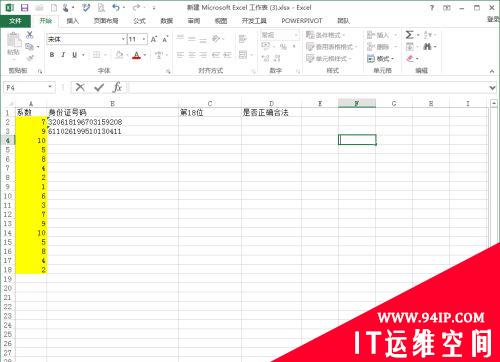
Task: Click the Increase Font Size icon
Action: coord(154,39)
